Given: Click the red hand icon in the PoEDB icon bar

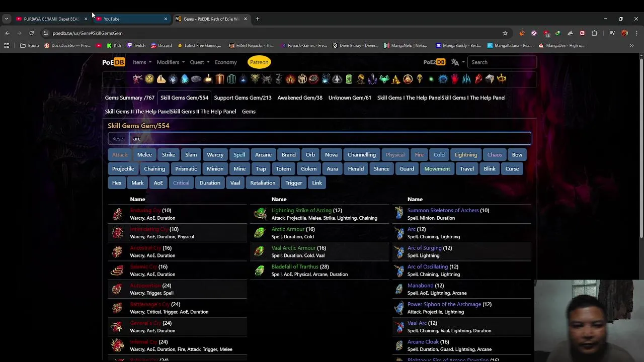Looking at the screenshot, I should click(455, 79).
